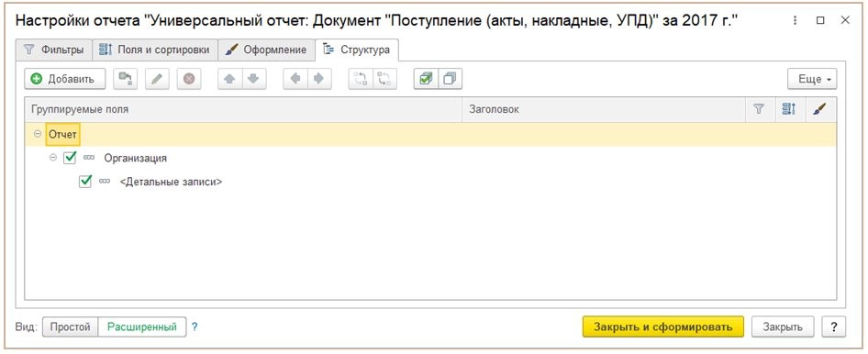Move item down with arrow icon
868x354 pixels.
click(x=253, y=79)
